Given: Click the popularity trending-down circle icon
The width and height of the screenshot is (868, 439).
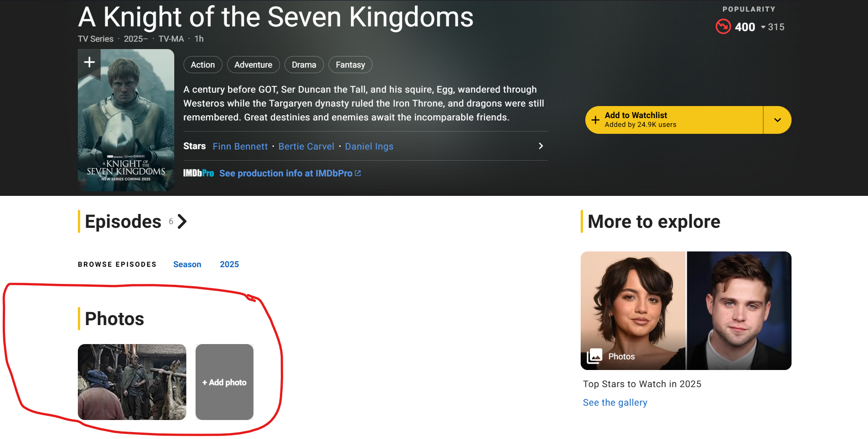Looking at the screenshot, I should (723, 27).
